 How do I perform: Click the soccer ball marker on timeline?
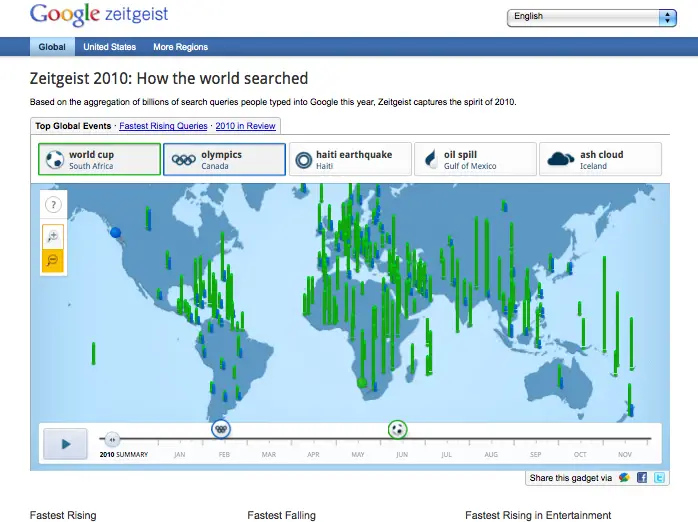(398, 430)
